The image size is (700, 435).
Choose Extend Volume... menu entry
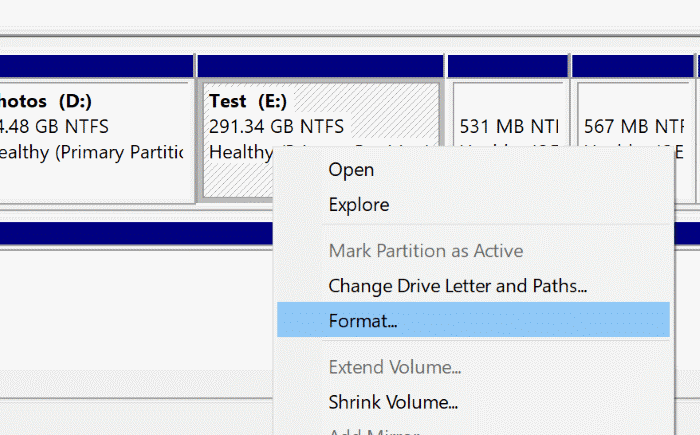(x=473, y=367)
